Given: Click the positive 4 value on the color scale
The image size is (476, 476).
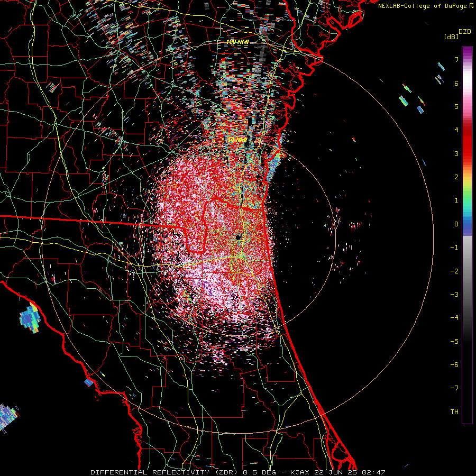Looking at the screenshot, I should point(456,130).
